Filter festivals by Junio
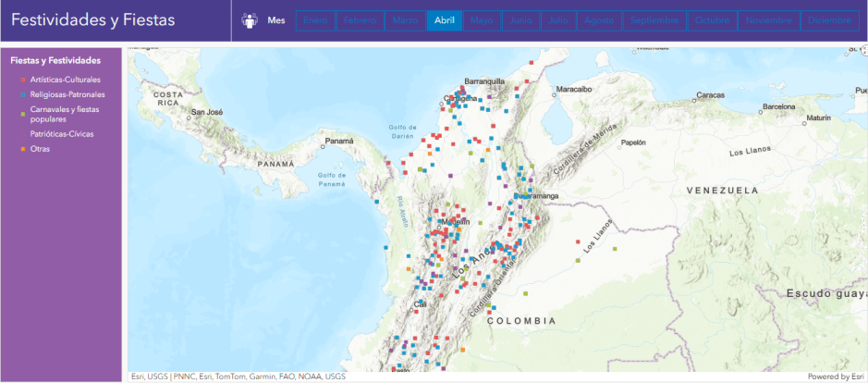Image resolution: width=868 pixels, height=383 pixels. tap(520, 20)
